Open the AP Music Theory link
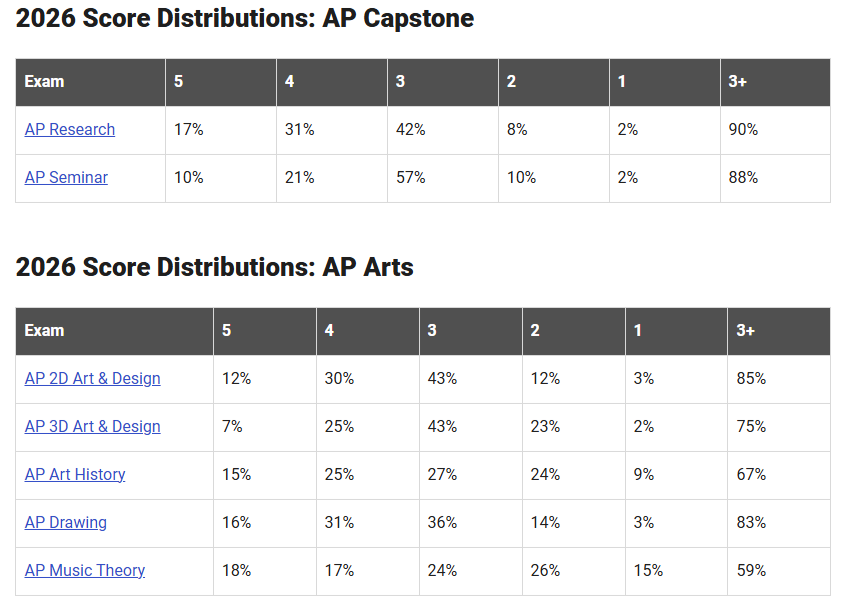845x607 pixels. coord(85,571)
